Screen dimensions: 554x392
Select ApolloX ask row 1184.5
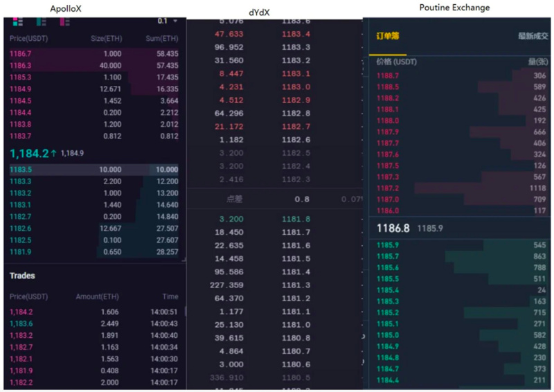pos(94,100)
